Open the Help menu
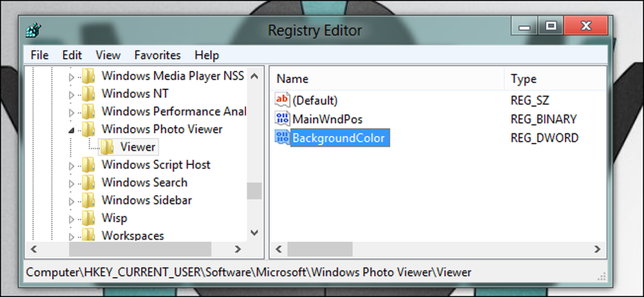 (x=207, y=55)
